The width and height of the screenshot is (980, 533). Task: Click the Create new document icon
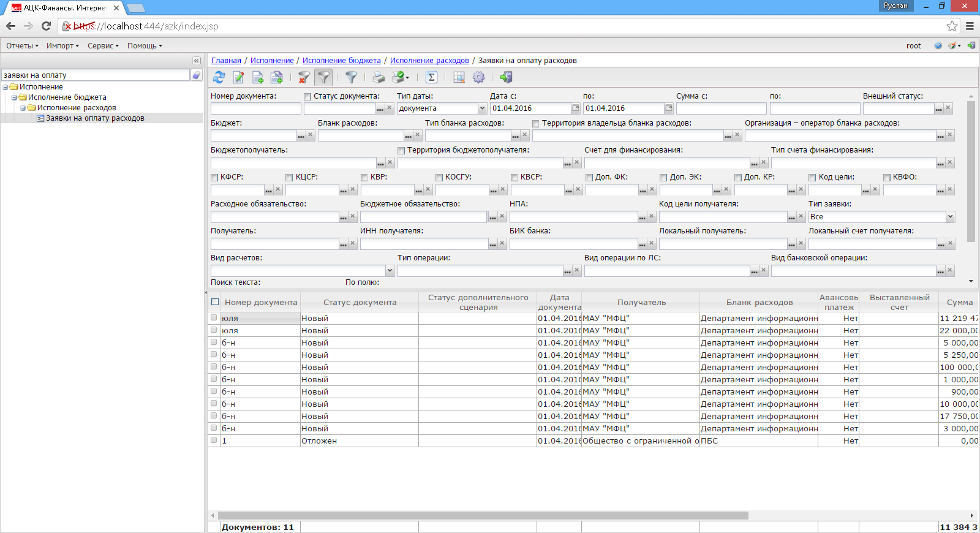258,77
